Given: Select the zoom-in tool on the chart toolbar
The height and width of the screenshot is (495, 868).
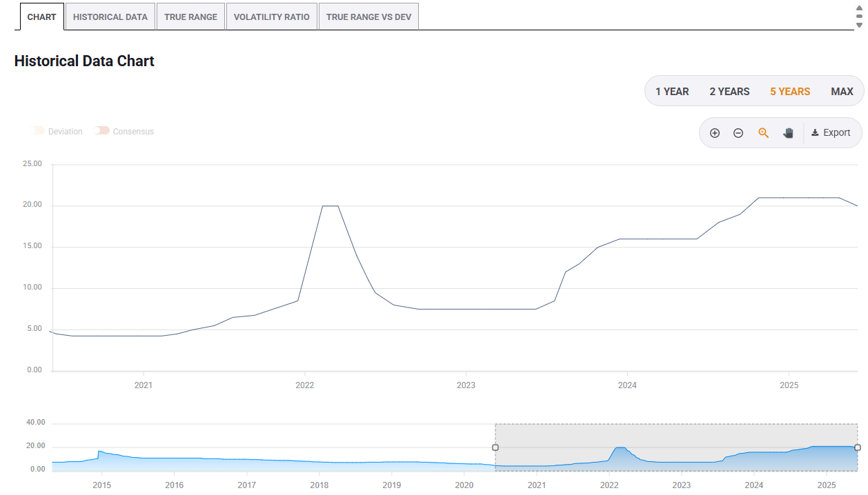Looking at the screenshot, I should click(x=715, y=132).
